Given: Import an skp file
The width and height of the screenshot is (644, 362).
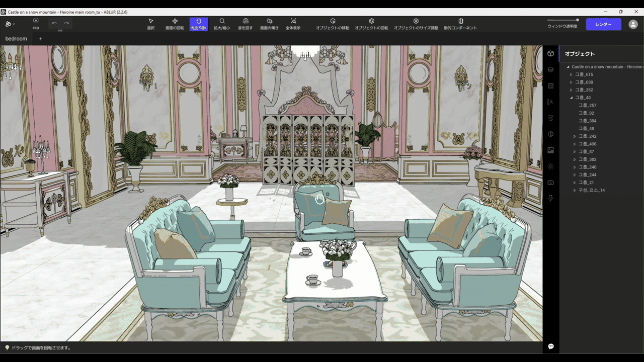Looking at the screenshot, I should (36, 24).
